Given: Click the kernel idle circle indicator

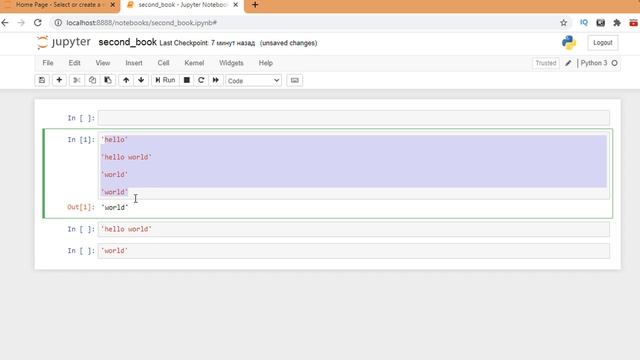Looking at the screenshot, I should pyautogui.click(x=615, y=63).
